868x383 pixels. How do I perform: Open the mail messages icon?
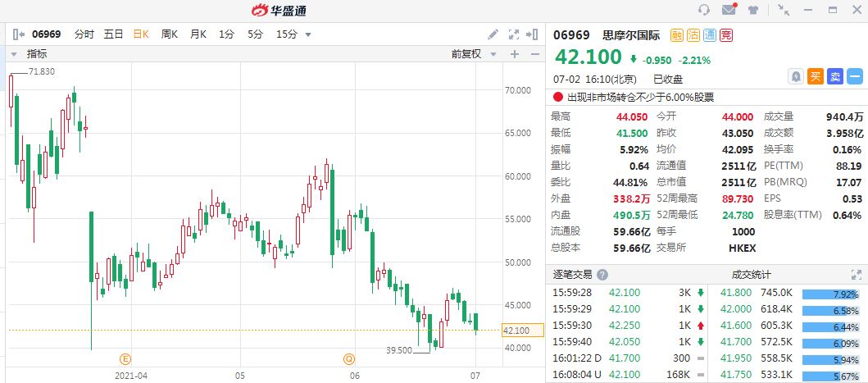(x=729, y=9)
